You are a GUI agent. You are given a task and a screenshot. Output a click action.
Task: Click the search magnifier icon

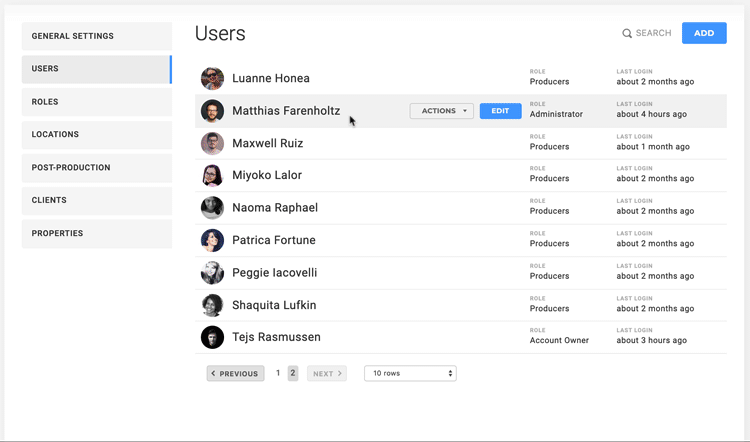[627, 34]
